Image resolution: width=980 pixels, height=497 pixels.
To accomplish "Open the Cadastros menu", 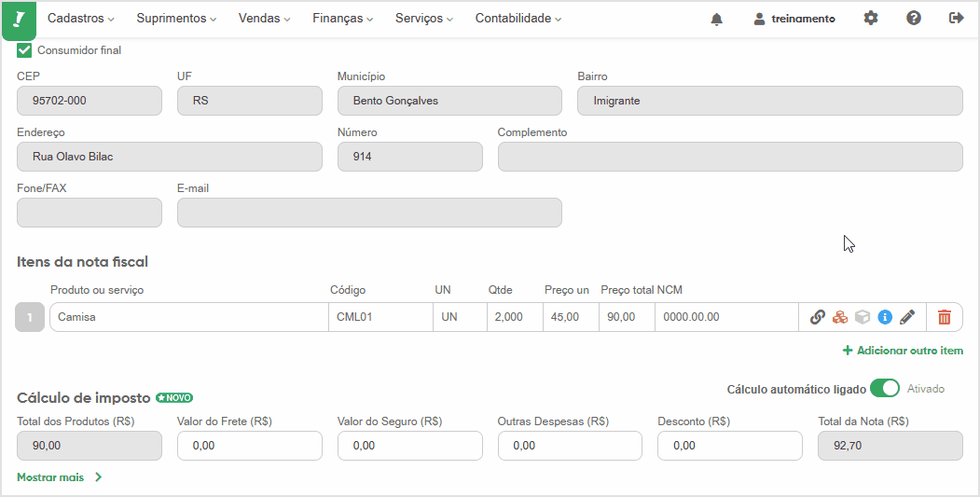I will [80, 18].
